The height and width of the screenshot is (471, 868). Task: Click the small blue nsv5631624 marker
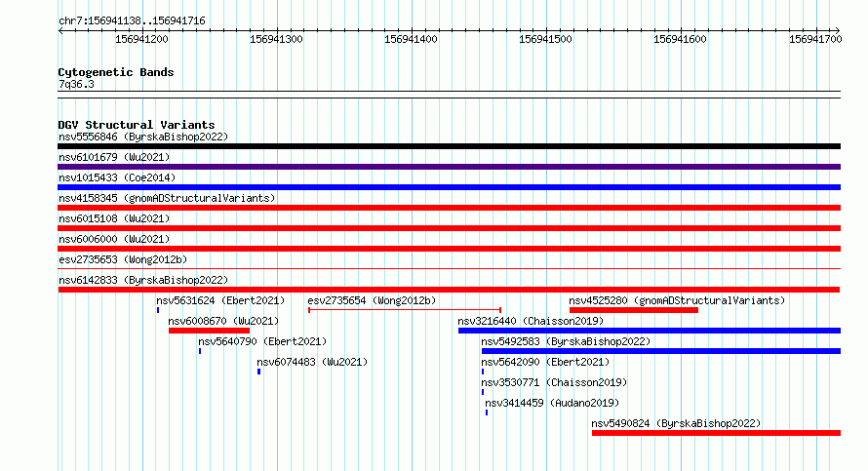tap(158, 310)
